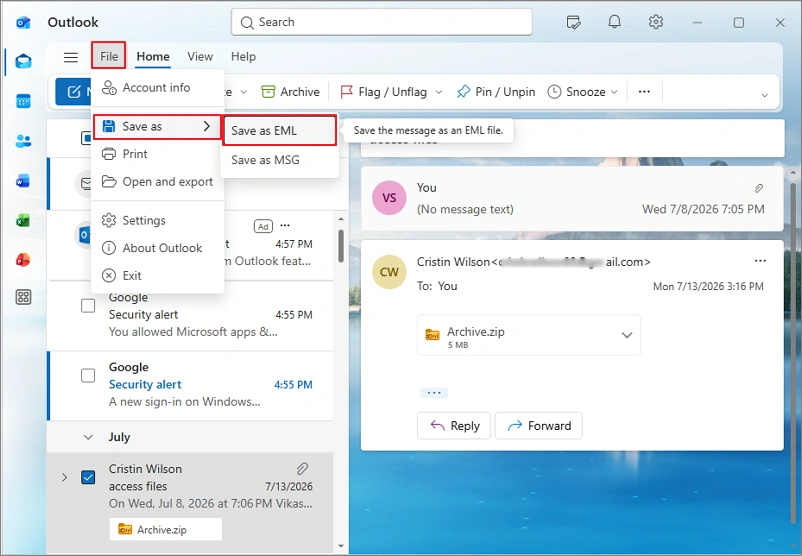
Task: Expand the ribbon with the chevron
Action: click(x=764, y=95)
